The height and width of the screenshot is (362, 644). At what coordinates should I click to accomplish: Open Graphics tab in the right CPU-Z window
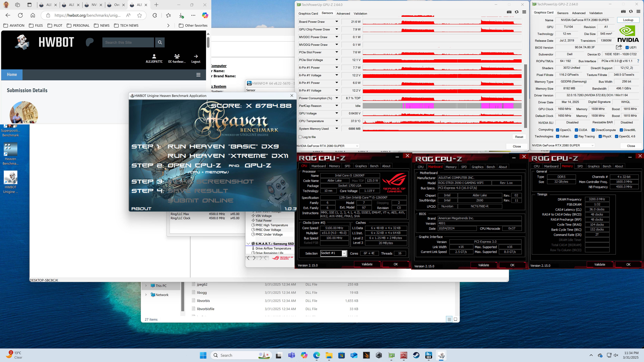(594, 166)
